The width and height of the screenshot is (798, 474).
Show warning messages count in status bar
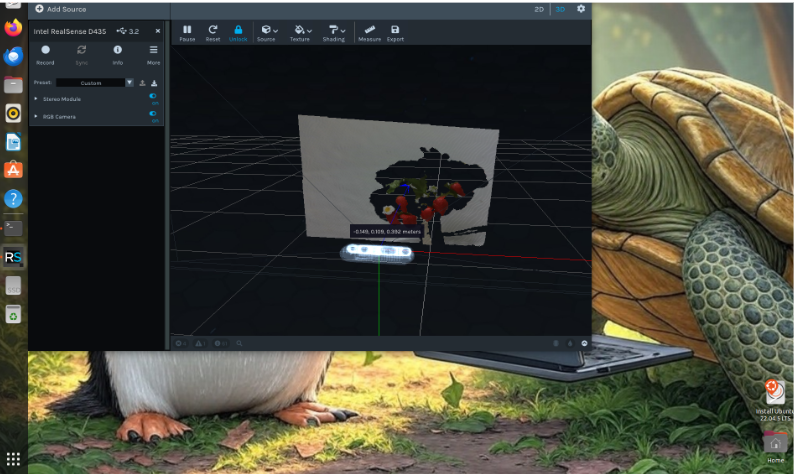click(x=201, y=344)
